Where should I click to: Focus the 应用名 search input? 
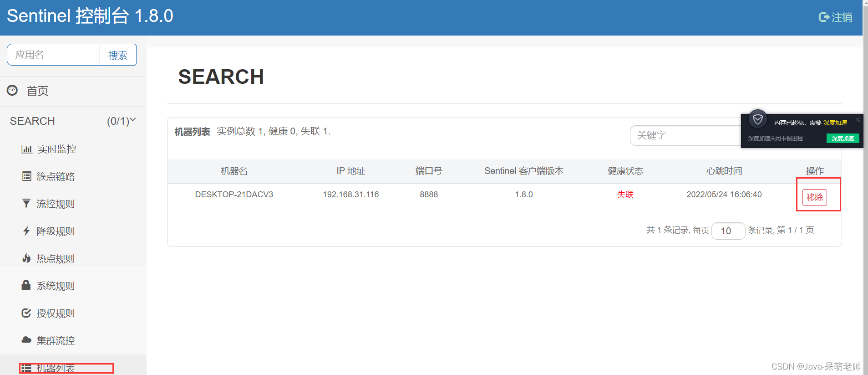[x=54, y=55]
